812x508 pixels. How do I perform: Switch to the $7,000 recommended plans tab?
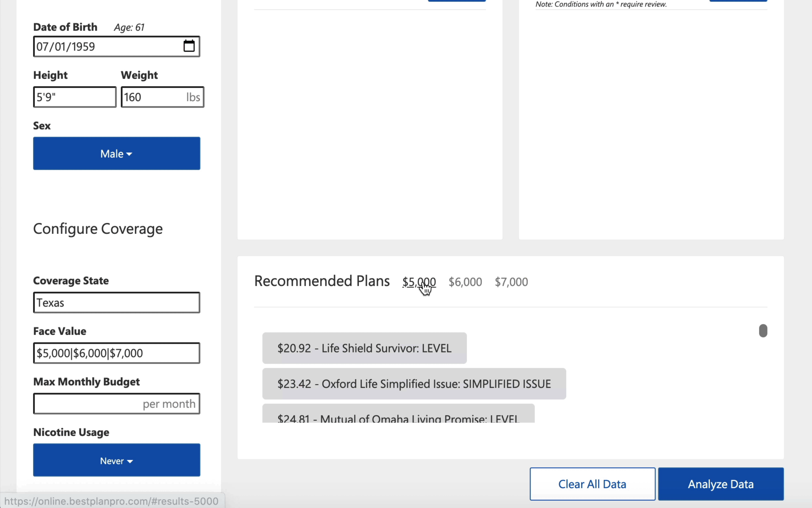(511, 282)
